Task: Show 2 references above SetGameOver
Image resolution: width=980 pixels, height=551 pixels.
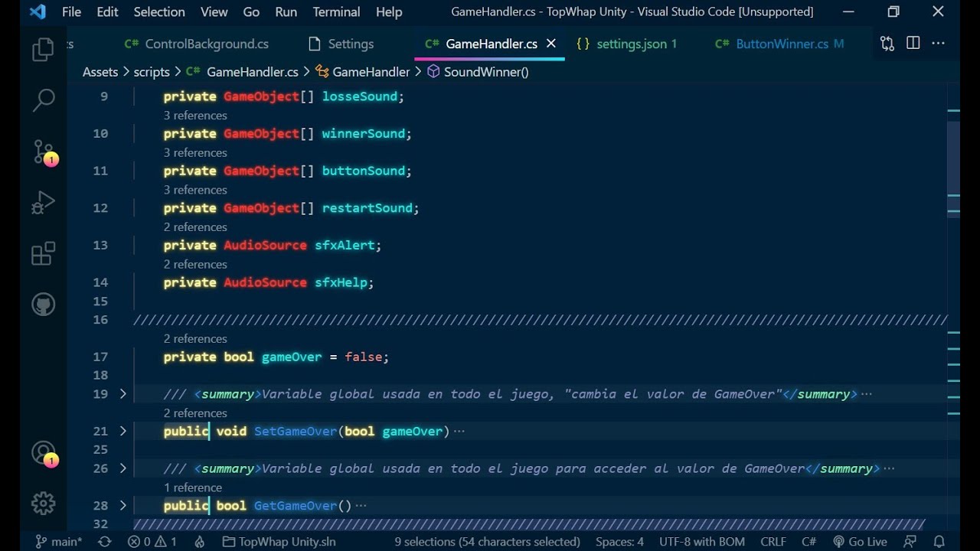Action: click(x=195, y=413)
